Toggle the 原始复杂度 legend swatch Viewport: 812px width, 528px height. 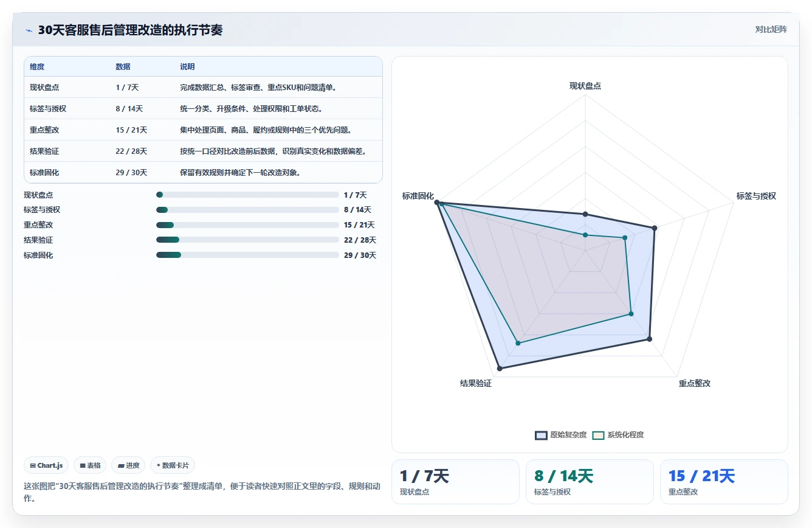(541, 435)
